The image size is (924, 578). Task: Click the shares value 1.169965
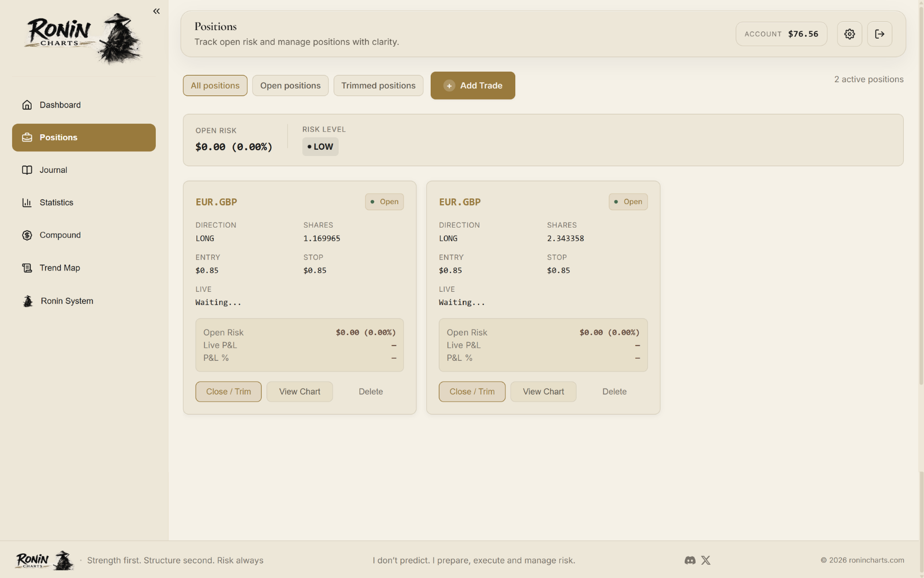coord(322,238)
